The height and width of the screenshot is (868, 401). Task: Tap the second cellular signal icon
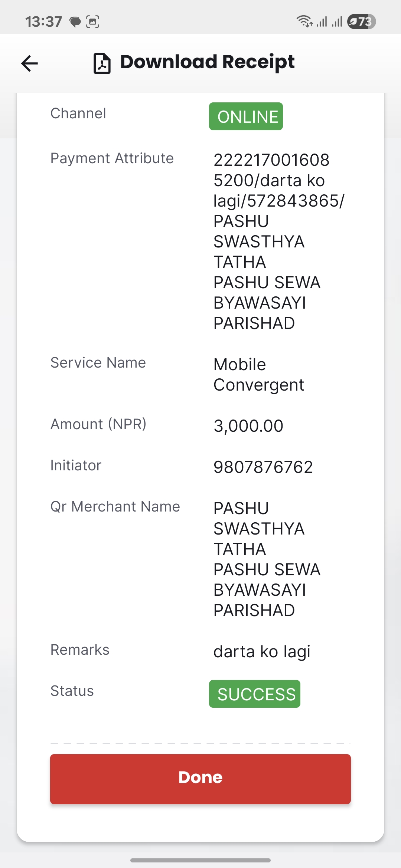pyautogui.click(x=337, y=22)
